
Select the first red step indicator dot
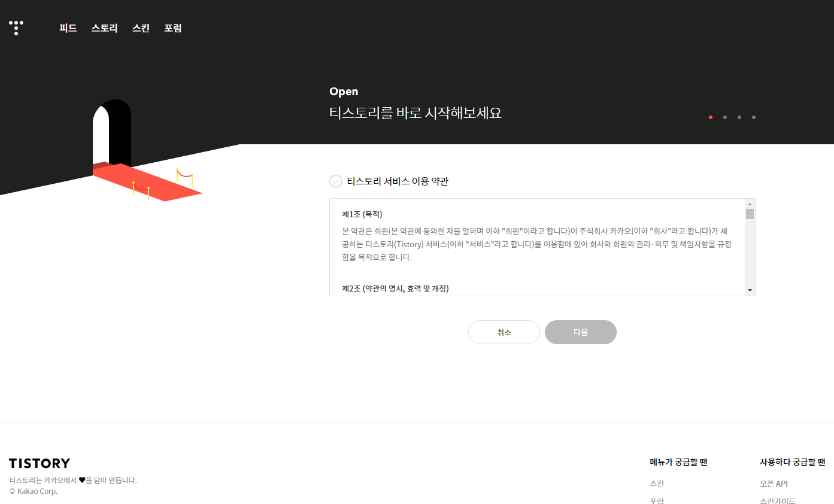tap(711, 117)
